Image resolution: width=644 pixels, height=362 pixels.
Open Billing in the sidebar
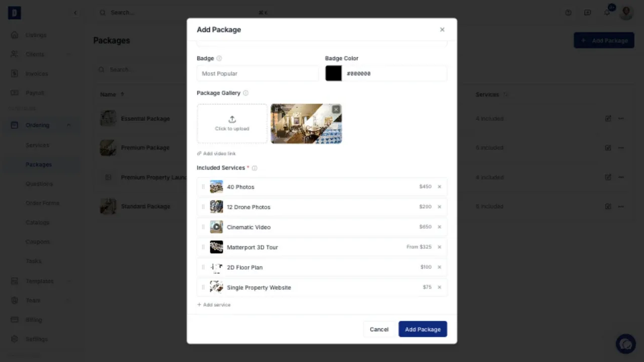coord(34,320)
